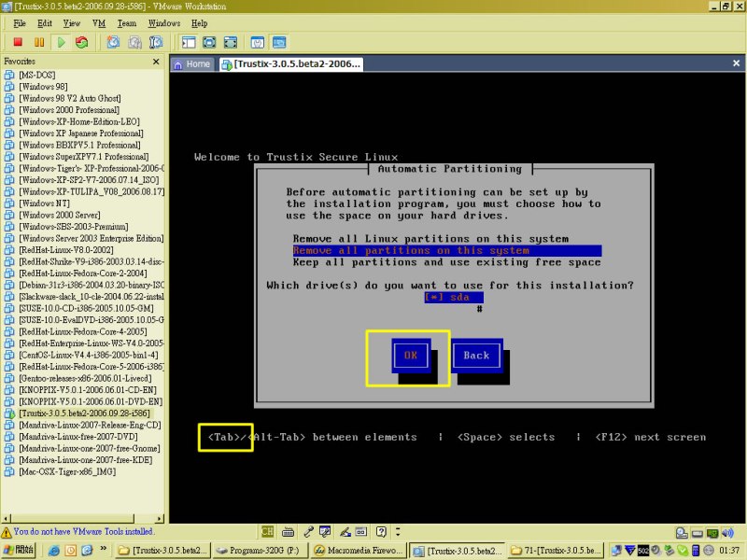Select [RedHat-Linux-Fedora-Core-4-2005] favorite
The width and height of the screenshot is (747, 560).
pyautogui.click(x=83, y=331)
